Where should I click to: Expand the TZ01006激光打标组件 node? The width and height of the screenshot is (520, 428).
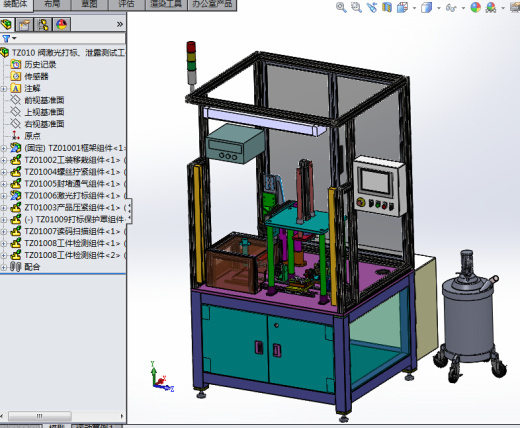pos(4,196)
